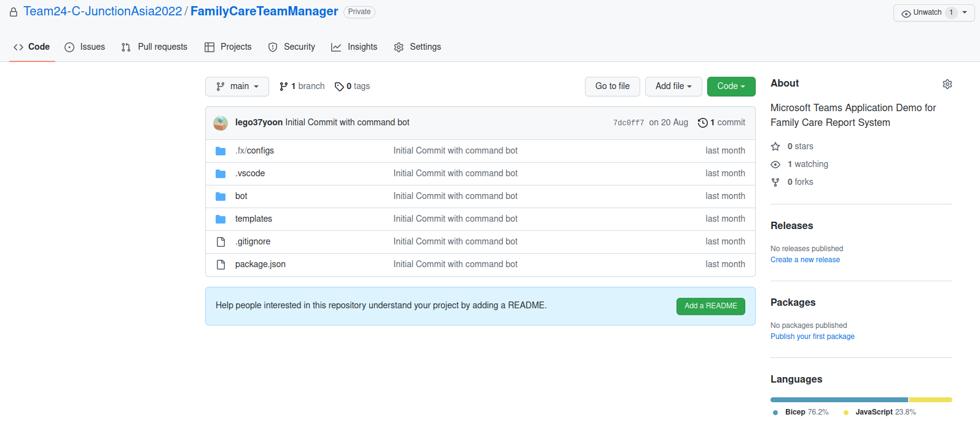The width and height of the screenshot is (980, 444).
Task: Open the Code tab
Action: tap(32, 47)
